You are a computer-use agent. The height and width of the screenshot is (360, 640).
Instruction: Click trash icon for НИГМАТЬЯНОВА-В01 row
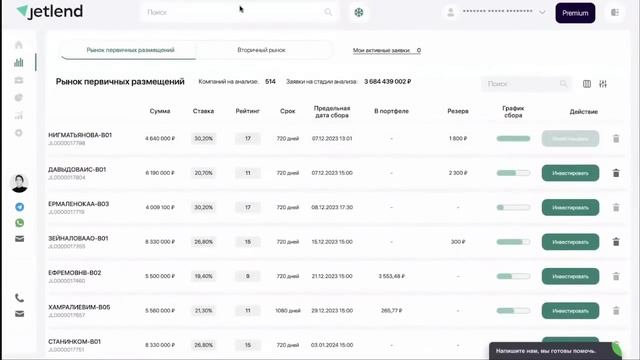616,139
